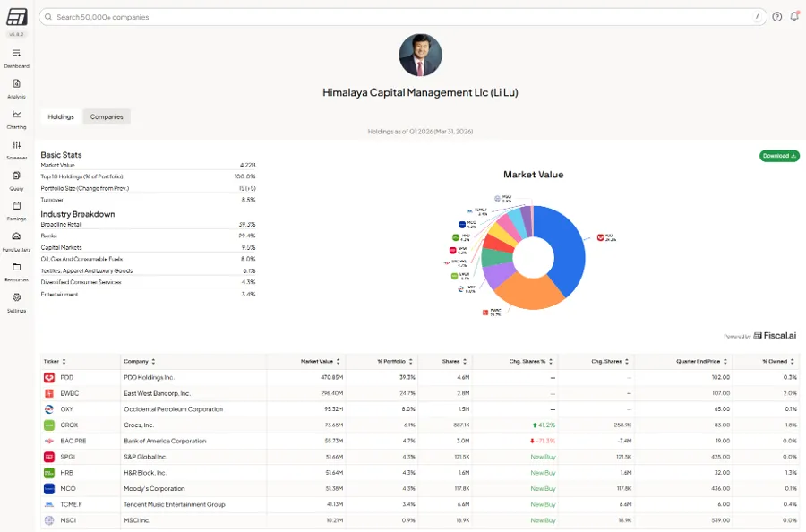Click the MCO ticker logo in table
Screen dimensions: 806x532
click(x=49, y=489)
